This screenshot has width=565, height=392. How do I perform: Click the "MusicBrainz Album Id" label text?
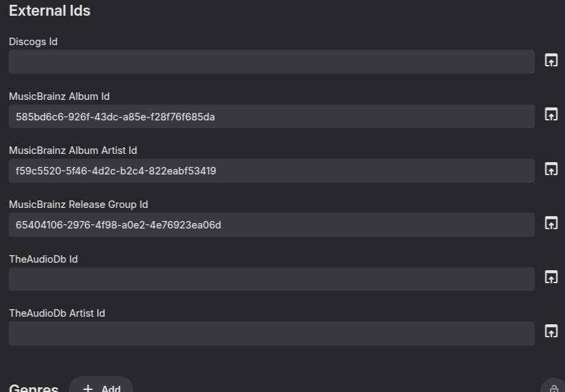[x=59, y=96]
